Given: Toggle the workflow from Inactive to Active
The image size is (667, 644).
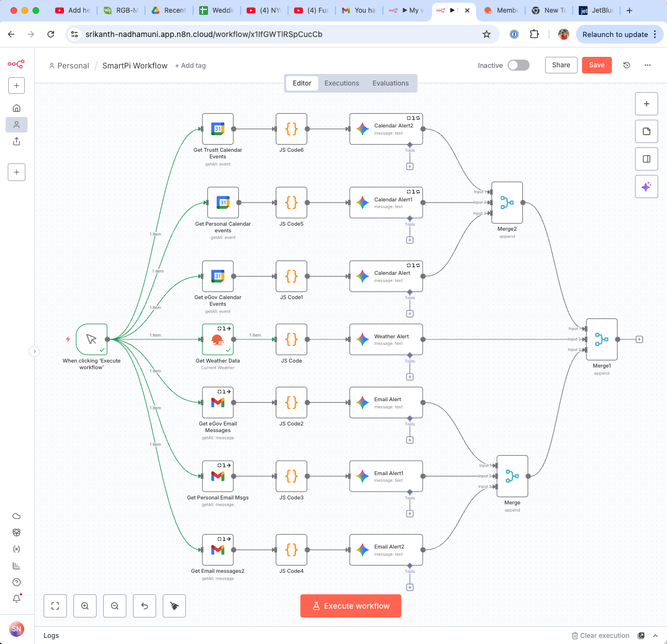Looking at the screenshot, I should (517, 65).
